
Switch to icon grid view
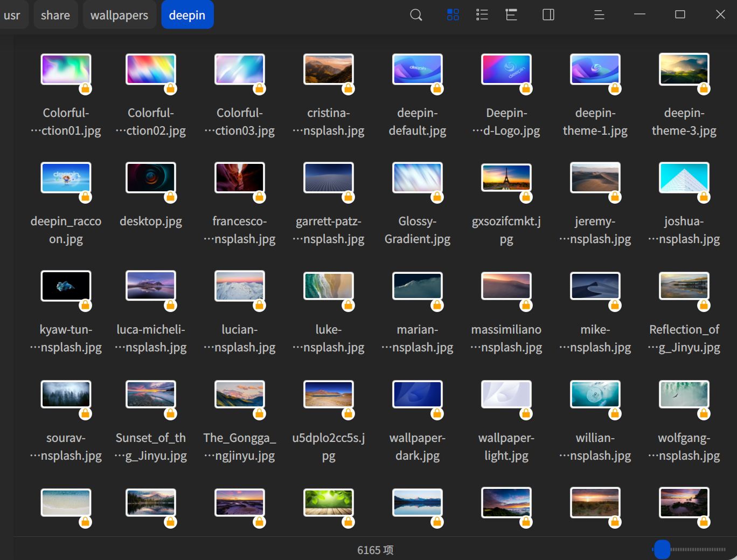453,15
